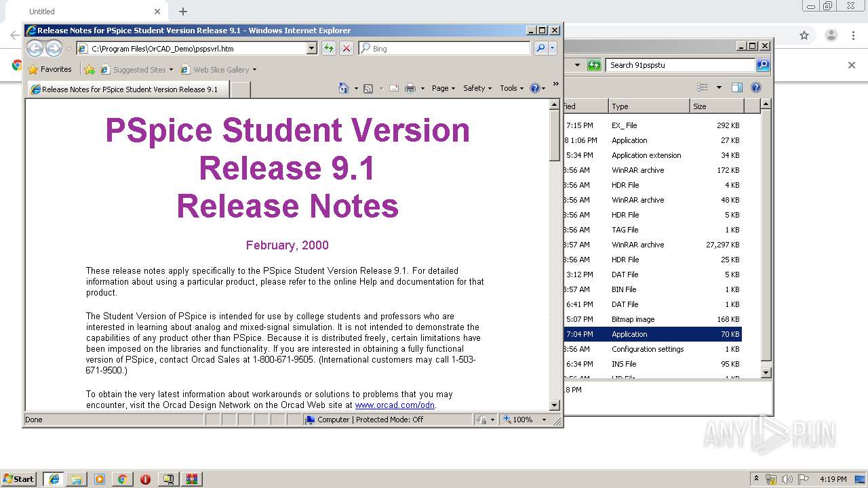The height and width of the screenshot is (488, 868).
Task: Click the Explorer list scroll down arrow
Action: 766,372
